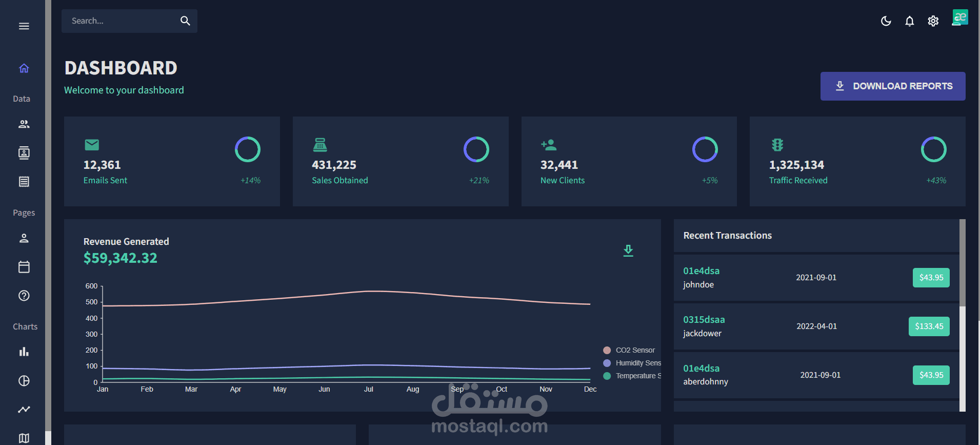
Task: Click the Emails Sent envelope icon
Action: tap(92, 145)
